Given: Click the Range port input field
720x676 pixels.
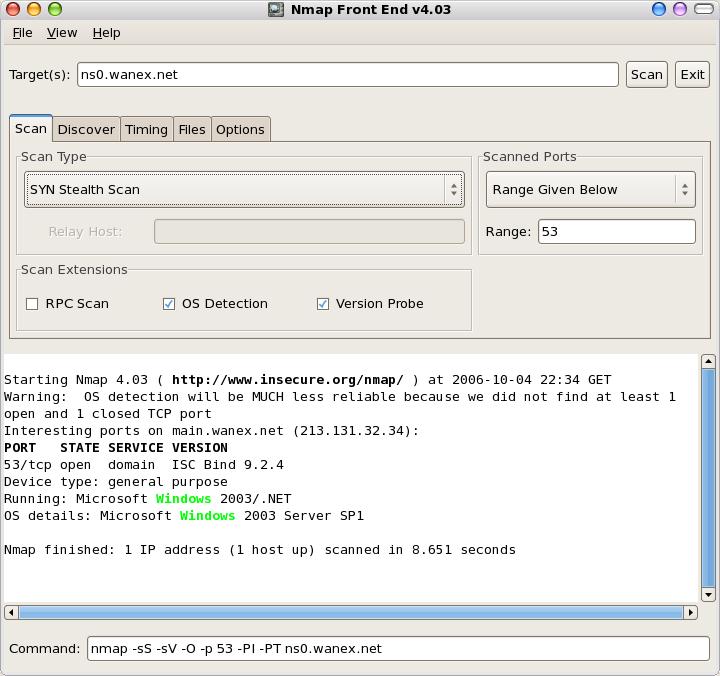Looking at the screenshot, I should [x=617, y=231].
